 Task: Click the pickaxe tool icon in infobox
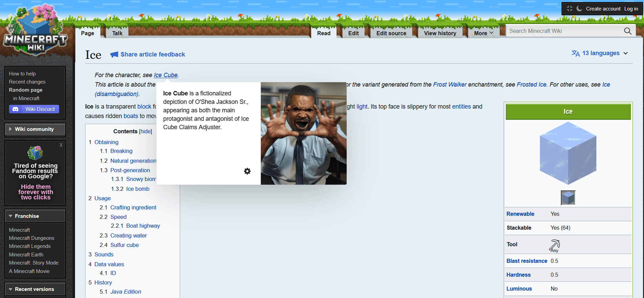click(x=554, y=245)
